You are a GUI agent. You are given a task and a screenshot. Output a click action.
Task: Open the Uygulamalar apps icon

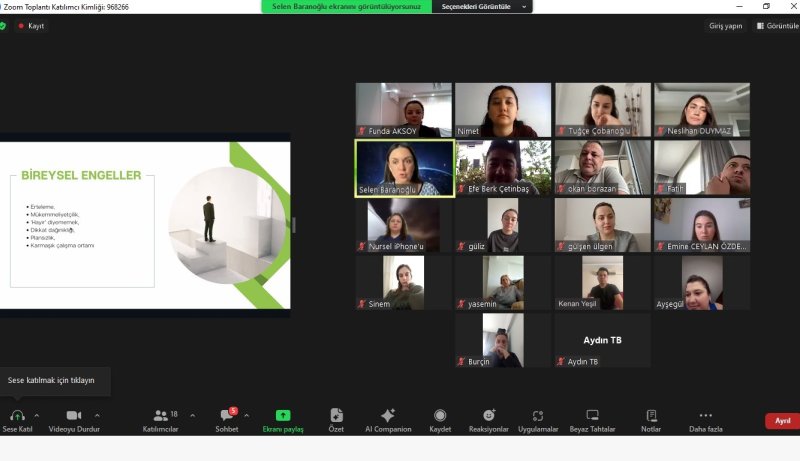point(538,416)
